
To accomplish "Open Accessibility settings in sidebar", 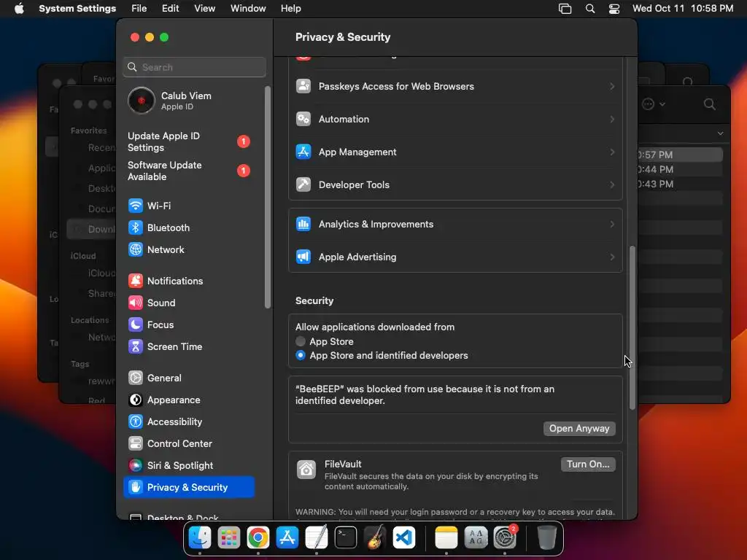I will [x=190, y=422].
